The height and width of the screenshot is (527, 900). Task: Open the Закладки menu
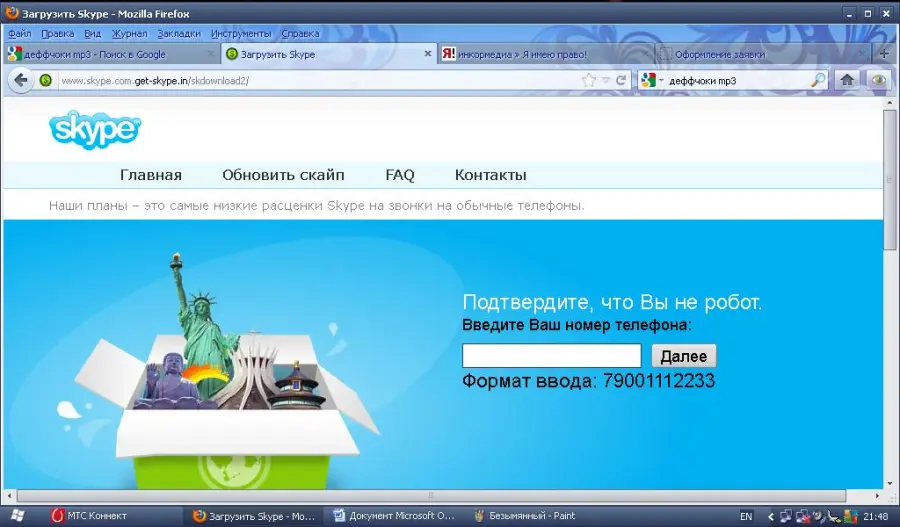tap(179, 34)
